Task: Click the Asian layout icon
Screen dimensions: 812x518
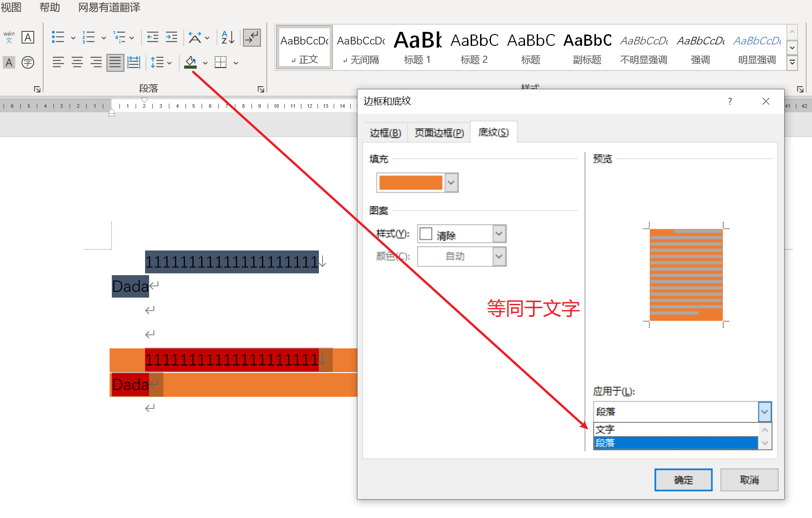Action: coord(194,37)
